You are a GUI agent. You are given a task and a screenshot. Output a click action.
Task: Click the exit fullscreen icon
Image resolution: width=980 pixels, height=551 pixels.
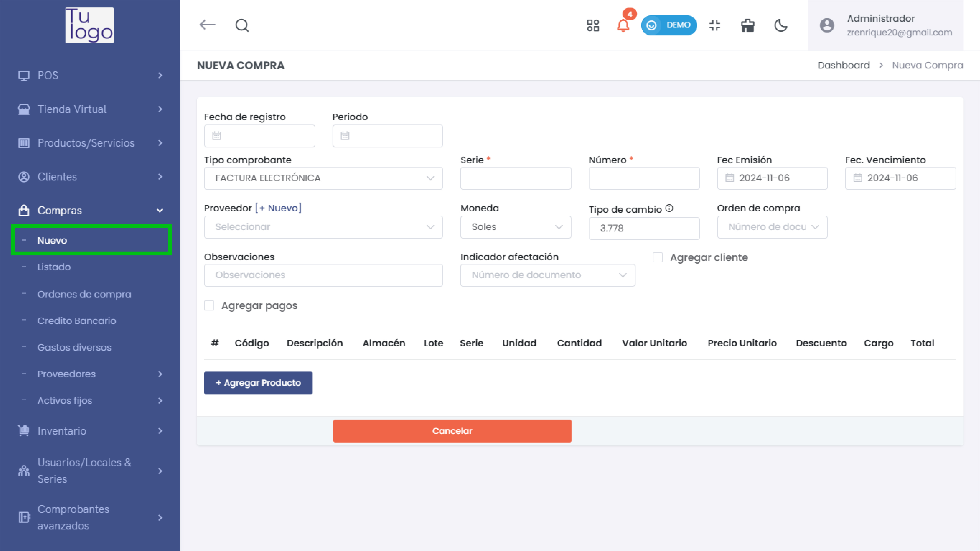(x=714, y=26)
